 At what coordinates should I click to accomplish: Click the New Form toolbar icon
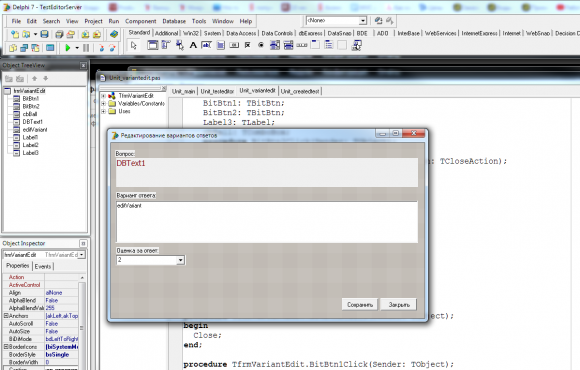(x=50, y=48)
